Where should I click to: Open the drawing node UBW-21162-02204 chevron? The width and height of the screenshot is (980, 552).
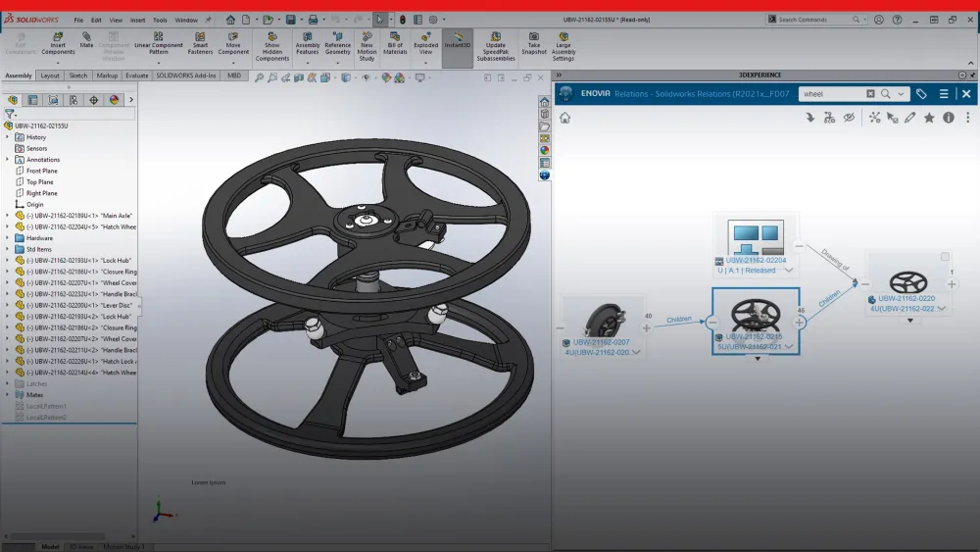click(x=789, y=271)
